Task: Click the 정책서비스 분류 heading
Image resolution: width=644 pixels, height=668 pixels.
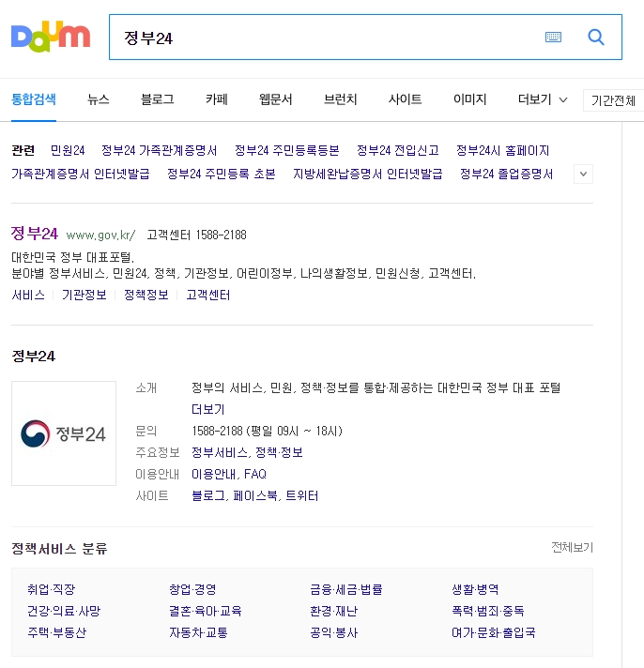Action: pyautogui.click(x=59, y=548)
